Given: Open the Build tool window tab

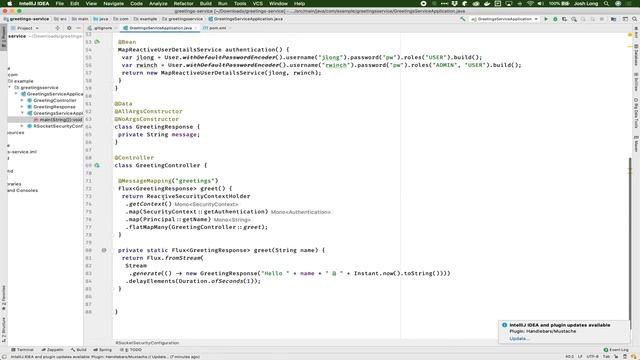Looking at the screenshot, I should 78,350.
